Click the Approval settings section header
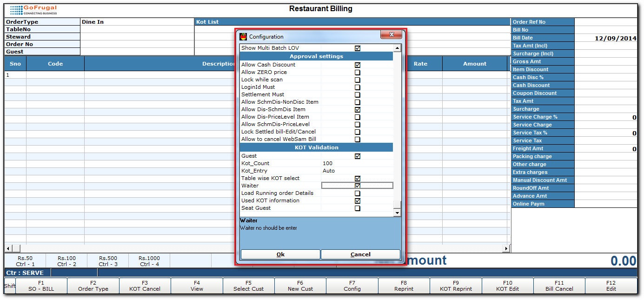The image size is (644, 300). [316, 56]
